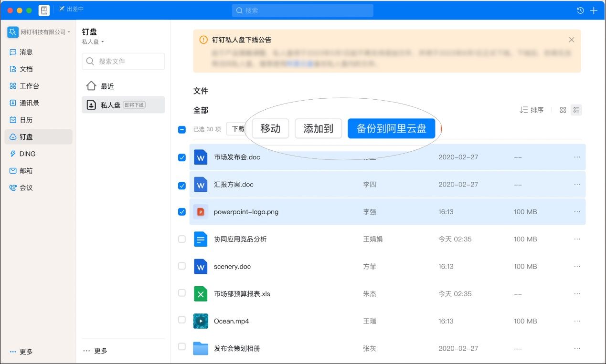Click the DingTalk app logo in the title bar
This screenshot has height=364, width=606.
pos(44,10)
